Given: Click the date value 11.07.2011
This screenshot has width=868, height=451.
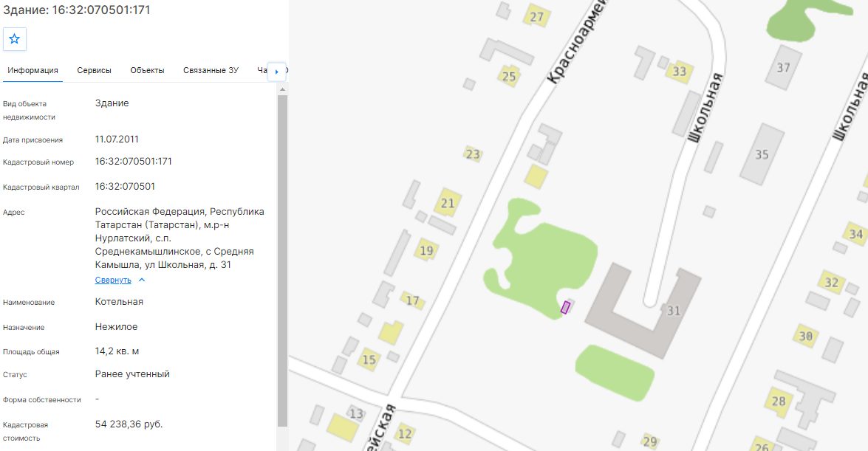Looking at the screenshot, I should pos(117,140).
